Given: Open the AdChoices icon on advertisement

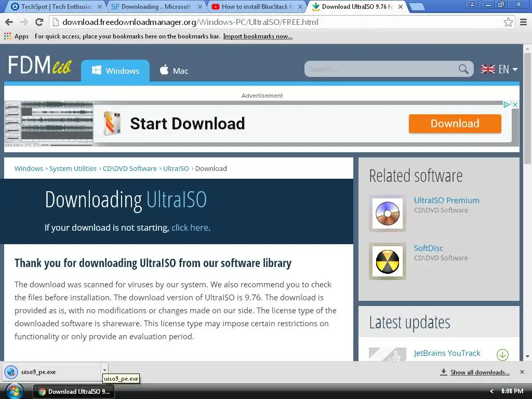Looking at the screenshot, I should pos(506,104).
